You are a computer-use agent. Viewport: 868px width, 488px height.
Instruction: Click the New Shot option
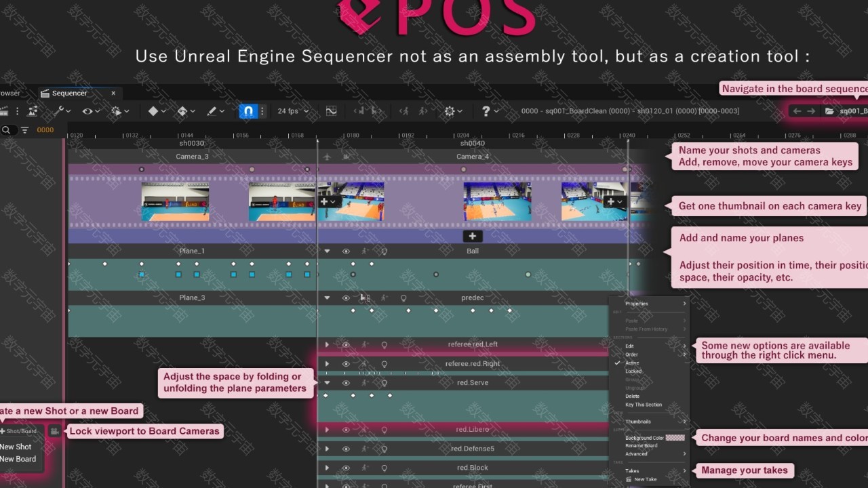coord(16,447)
